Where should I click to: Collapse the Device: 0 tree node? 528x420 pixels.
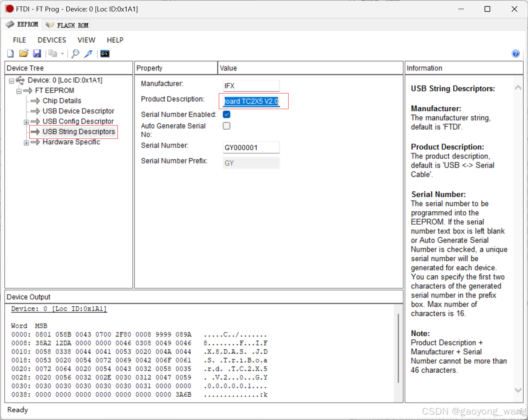click(11, 81)
